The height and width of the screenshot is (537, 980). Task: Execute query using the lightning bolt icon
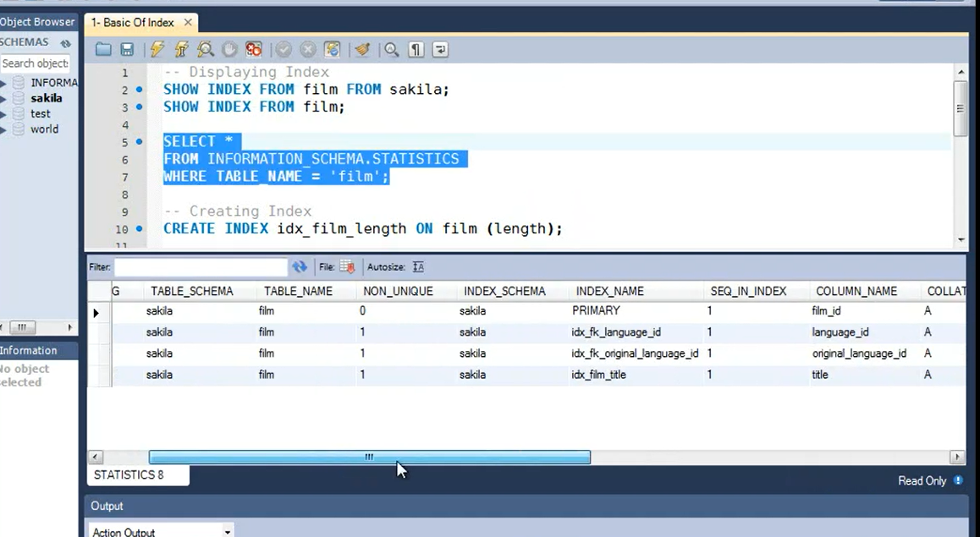pos(157,50)
